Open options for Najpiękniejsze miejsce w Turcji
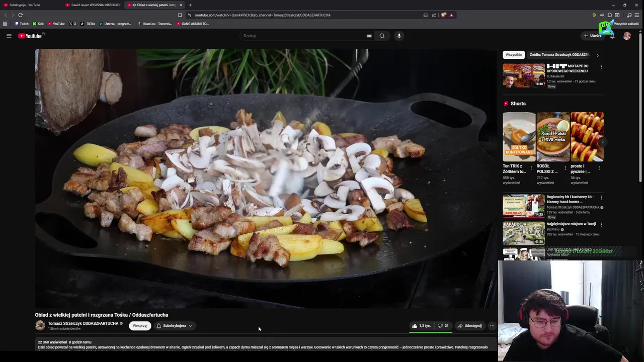 coord(601,225)
